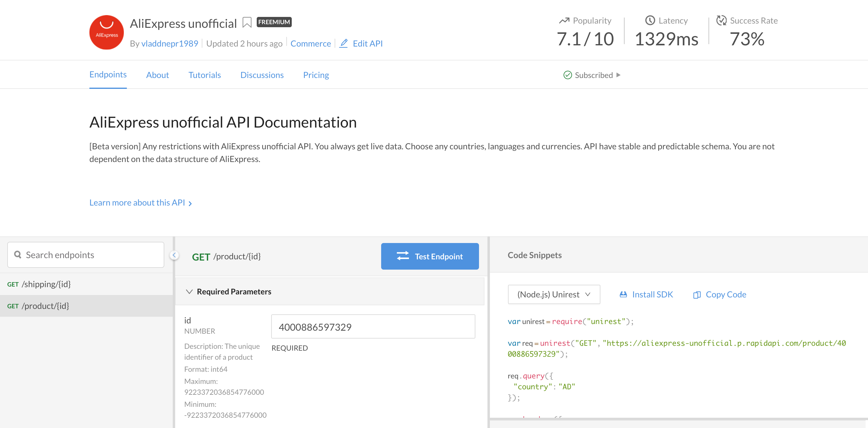Bookmark the AliExpress unofficial API
868x428 pixels.
pos(248,22)
